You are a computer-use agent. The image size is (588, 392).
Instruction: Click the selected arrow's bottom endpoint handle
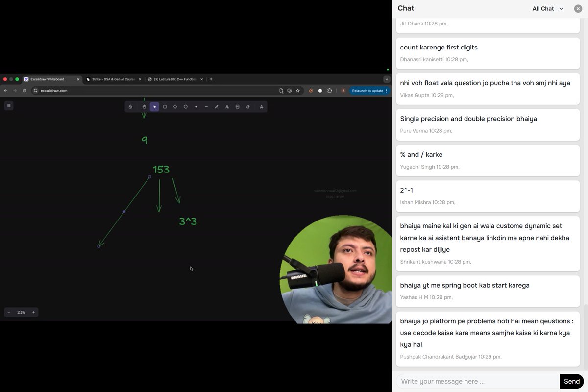(x=98, y=246)
